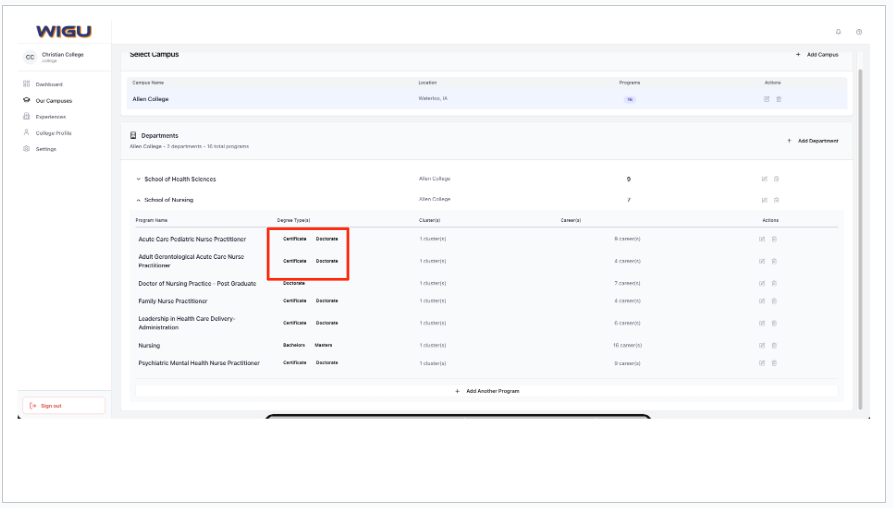The width and height of the screenshot is (893, 508).
Task: Delete the School of Nursing department
Action: click(776, 200)
